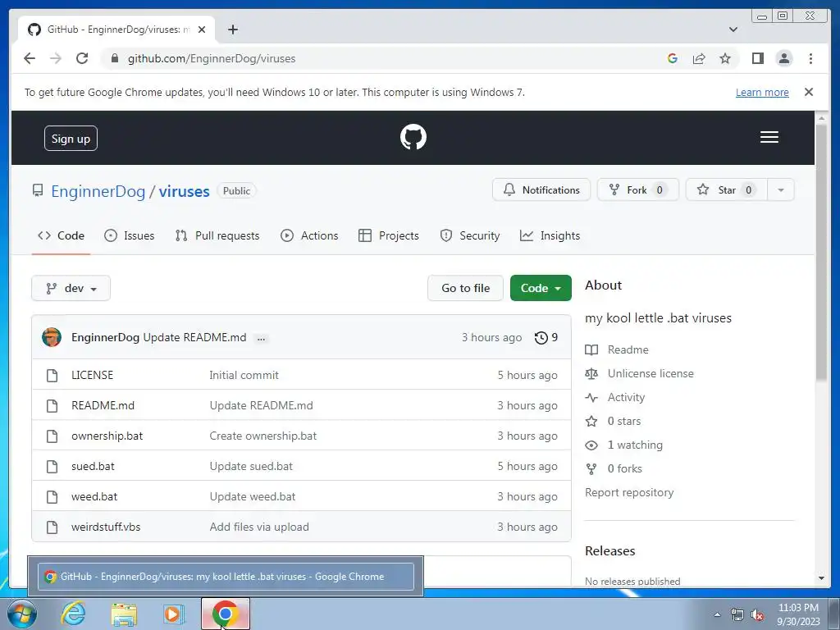
Task: Click the Notifications button
Action: (541, 190)
